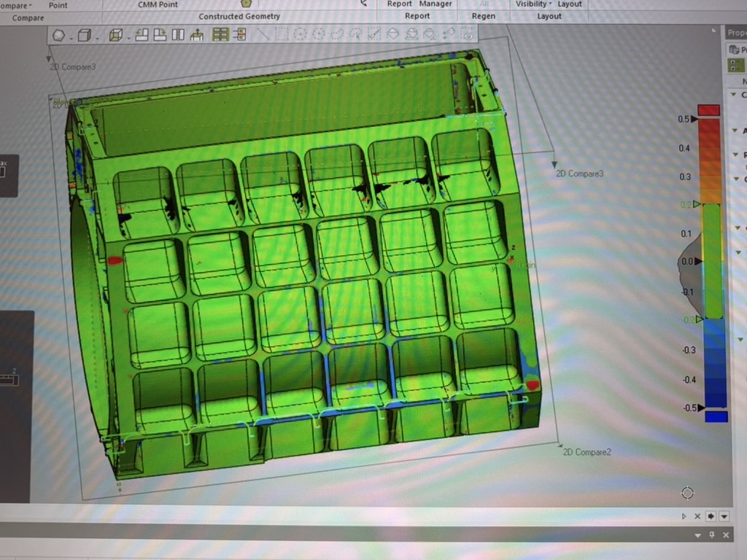
Task: Click the CMM Point ribbon command
Action: pos(158,4)
